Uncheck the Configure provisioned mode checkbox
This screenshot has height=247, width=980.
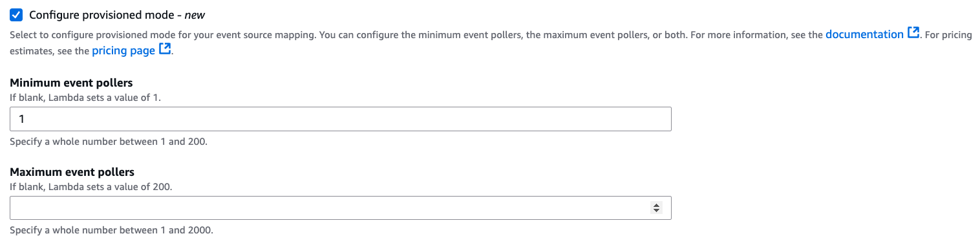coord(17,14)
